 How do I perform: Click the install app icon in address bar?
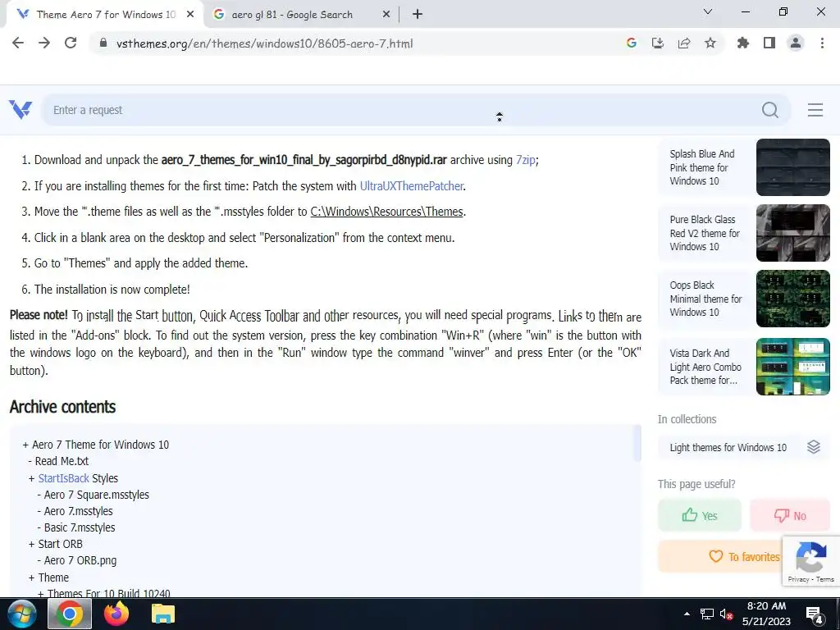657,43
